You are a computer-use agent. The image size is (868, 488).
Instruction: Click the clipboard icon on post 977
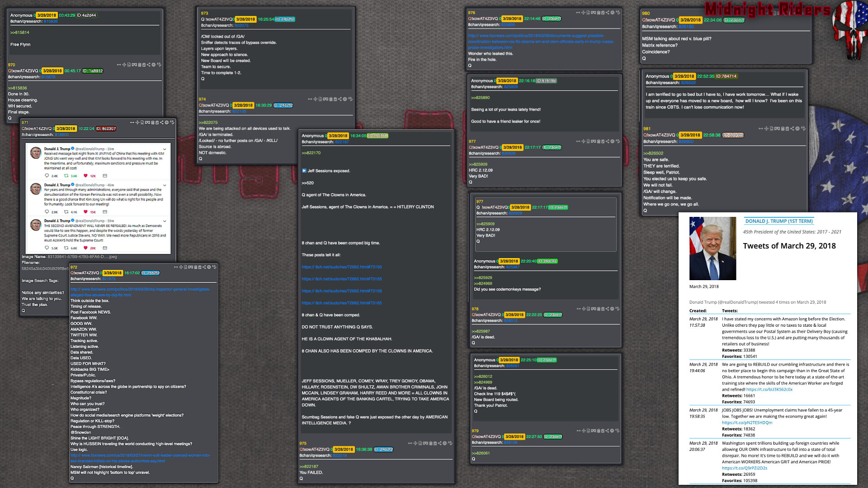coord(599,141)
